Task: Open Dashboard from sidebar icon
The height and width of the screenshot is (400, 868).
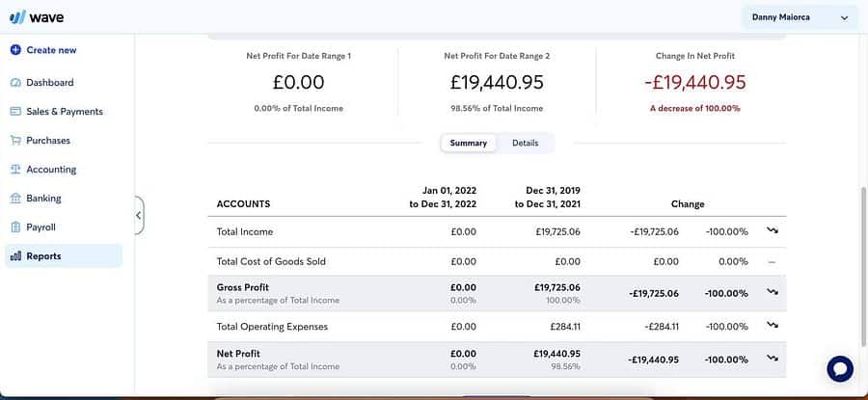Action: (15, 83)
